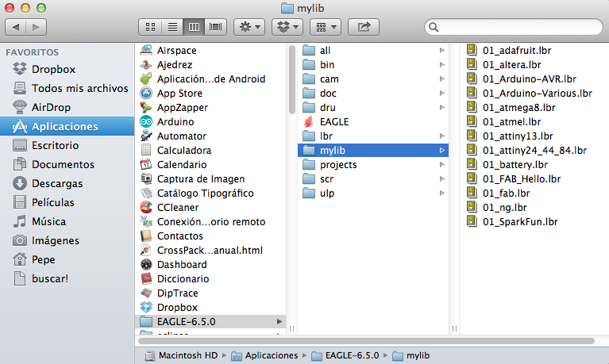Select the Calendario icon

point(146,164)
